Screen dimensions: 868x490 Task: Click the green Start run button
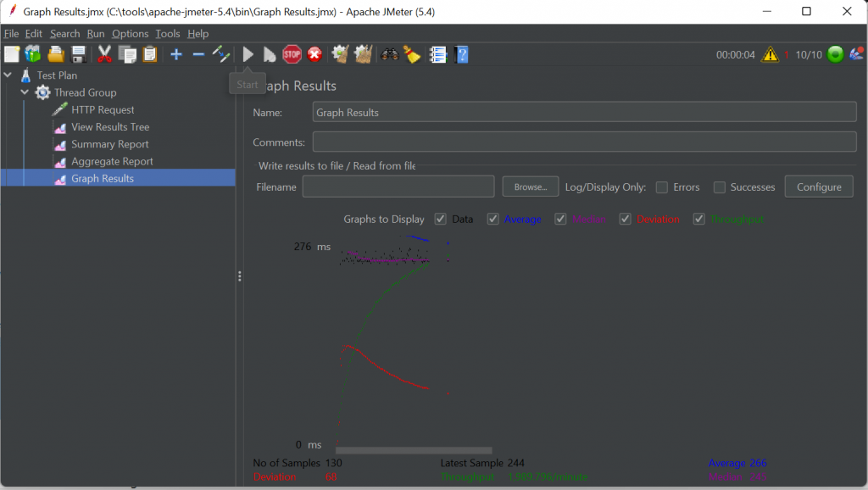point(248,54)
